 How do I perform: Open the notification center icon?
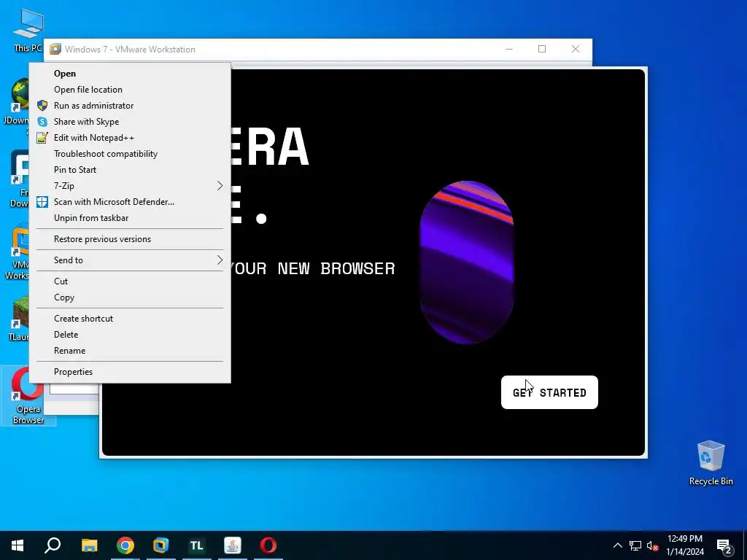[724, 545]
